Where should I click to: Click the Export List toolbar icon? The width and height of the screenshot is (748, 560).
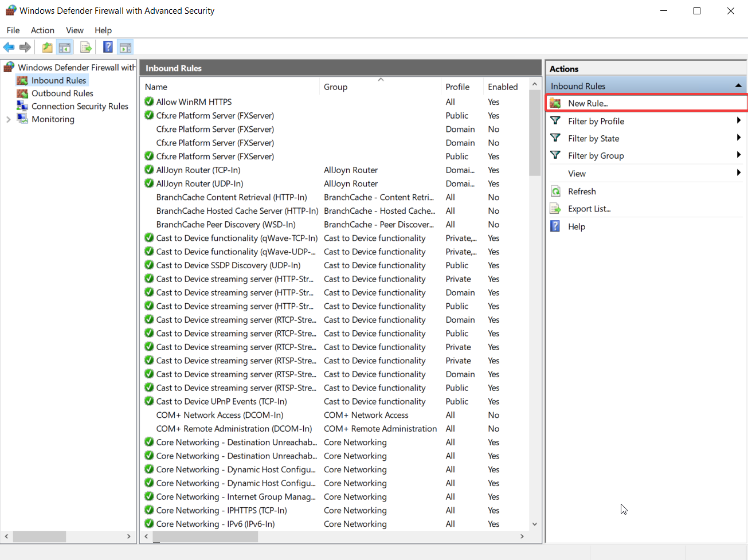click(x=86, y=48)
